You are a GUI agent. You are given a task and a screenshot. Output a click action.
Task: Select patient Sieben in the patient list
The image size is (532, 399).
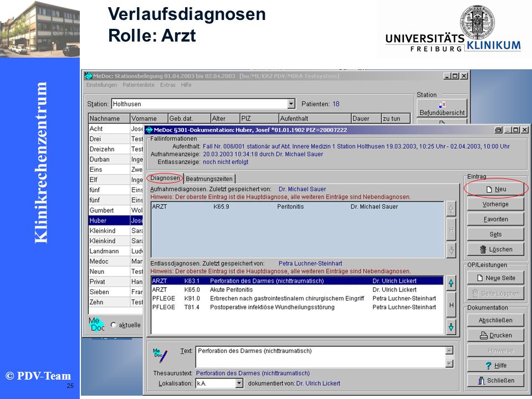click(116, 292)
